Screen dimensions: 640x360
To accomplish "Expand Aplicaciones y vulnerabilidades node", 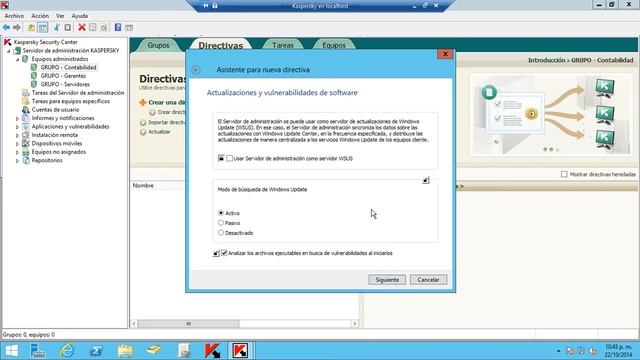I will point(18,127).
